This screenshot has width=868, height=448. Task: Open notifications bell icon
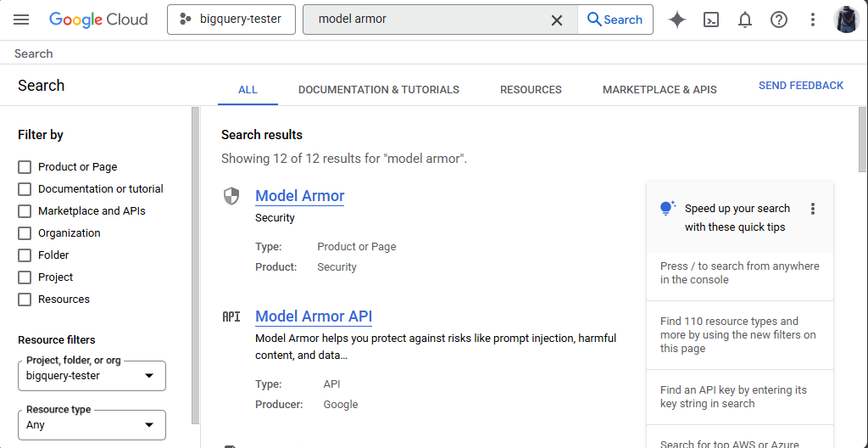coord(745,20)
